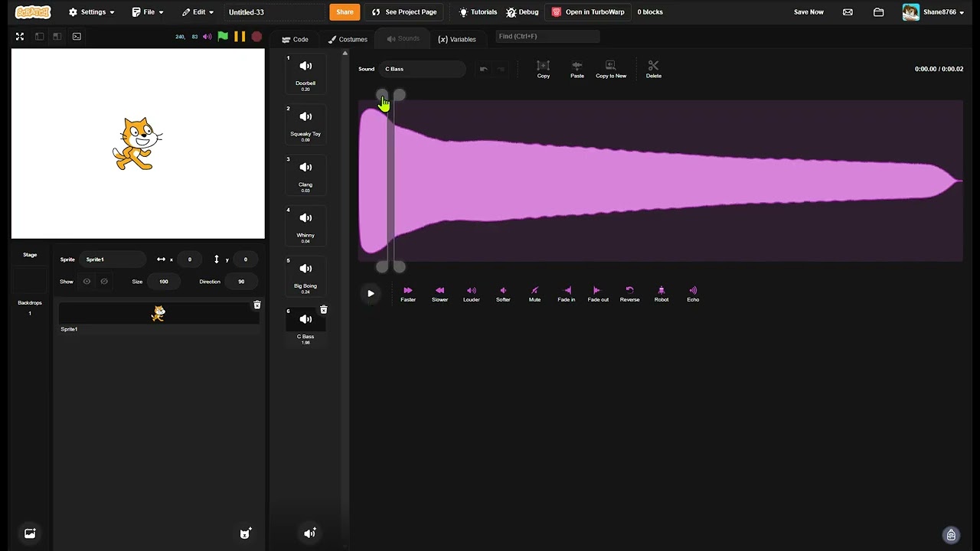Click the sprite name field Sprite1
This screenshot has width=980, height=551.
113,259
